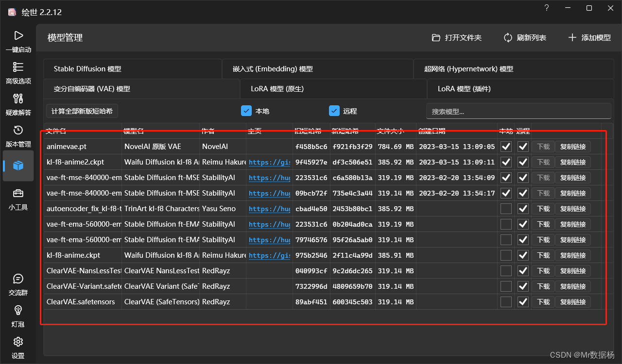Open 交流群 community chat
The image size is (622, 364).
click(18, 284)
